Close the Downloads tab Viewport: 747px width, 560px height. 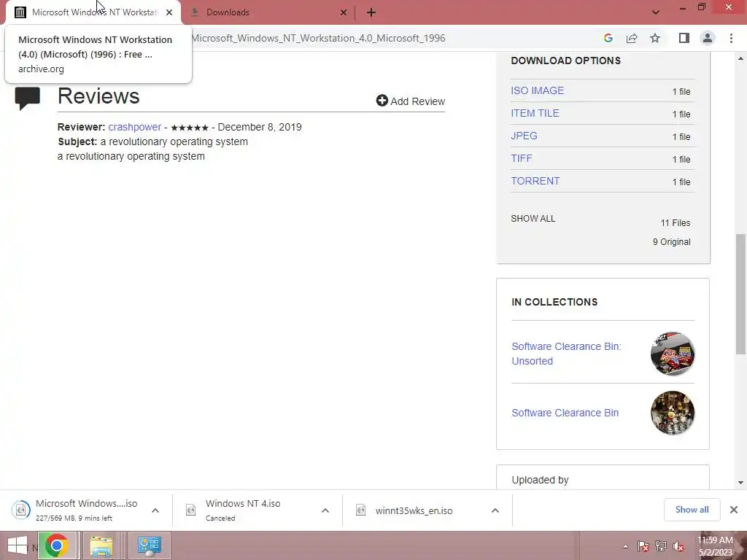[x=344, y=12]
